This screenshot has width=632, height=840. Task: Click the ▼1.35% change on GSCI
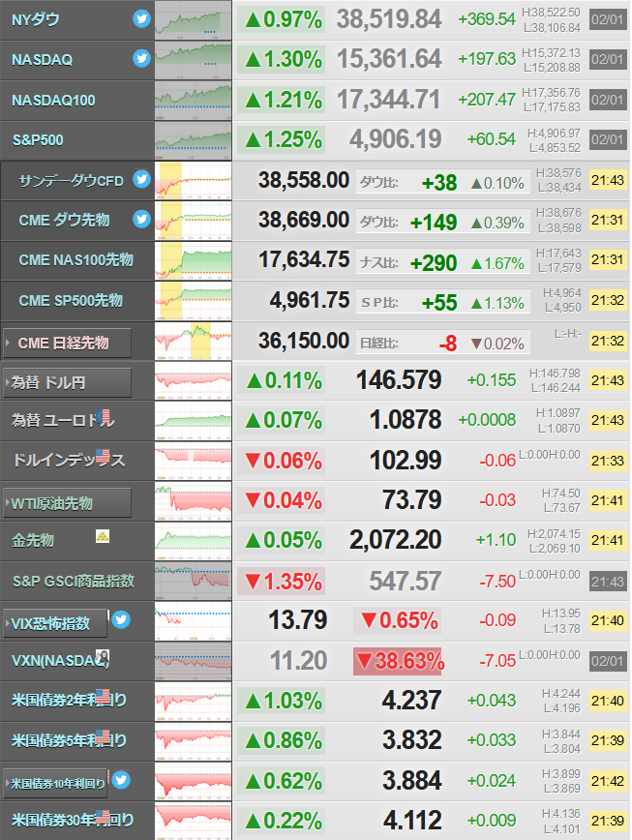pyautogui.click(x=282, y=582)
